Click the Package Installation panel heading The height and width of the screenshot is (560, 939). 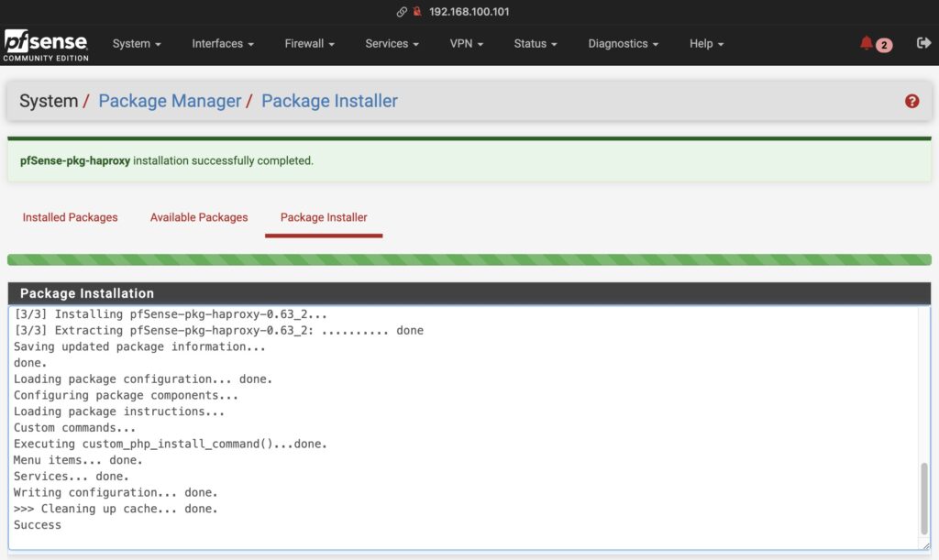(469, 293)
